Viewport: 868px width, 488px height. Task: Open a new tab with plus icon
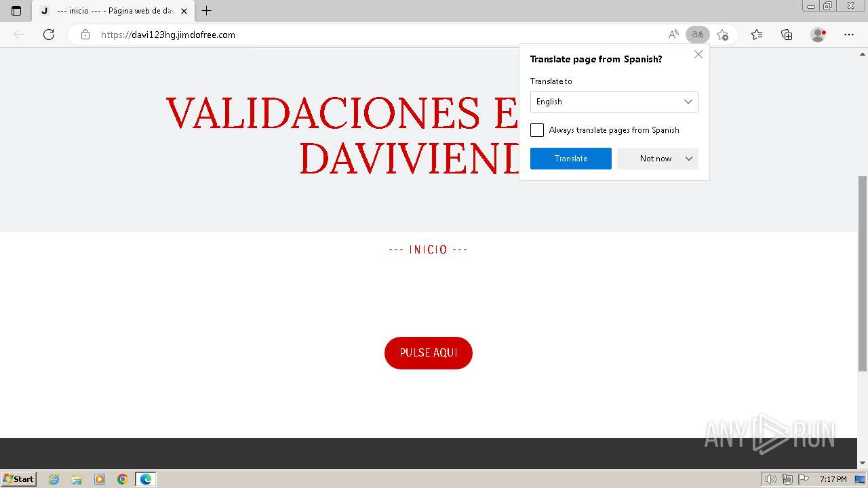[x=207, y=10]
